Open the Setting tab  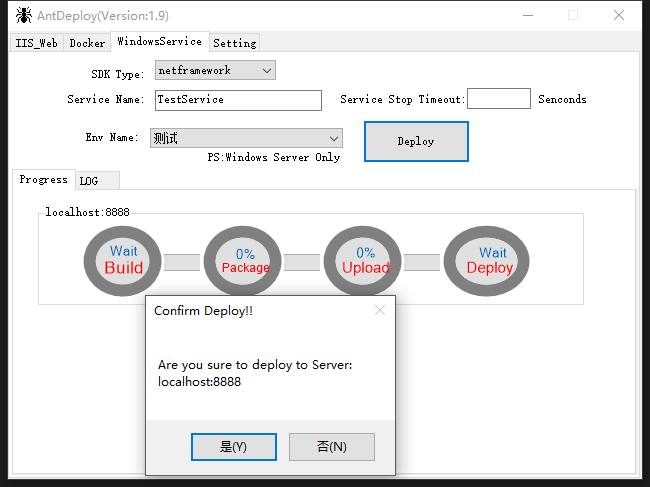[x=235, y=43]
